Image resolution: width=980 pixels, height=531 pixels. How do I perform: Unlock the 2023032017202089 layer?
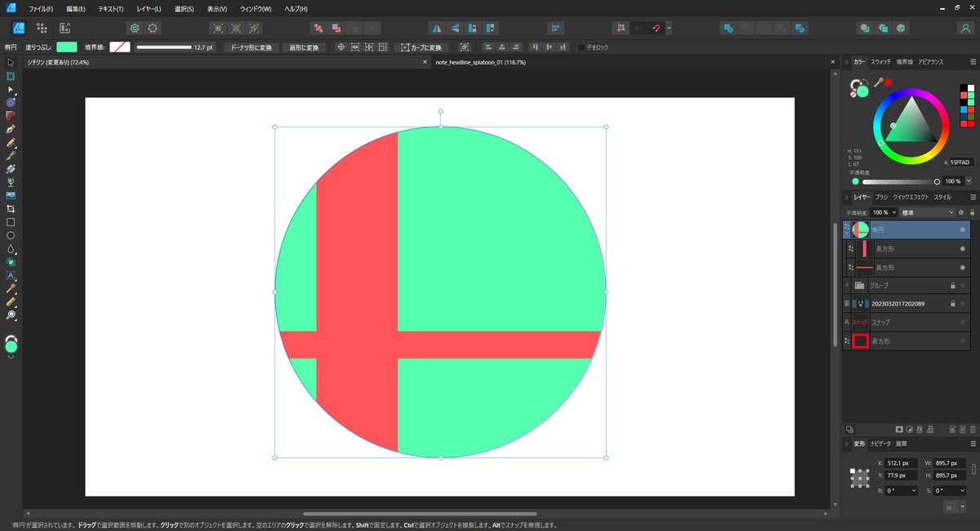(x=952, y=304)
